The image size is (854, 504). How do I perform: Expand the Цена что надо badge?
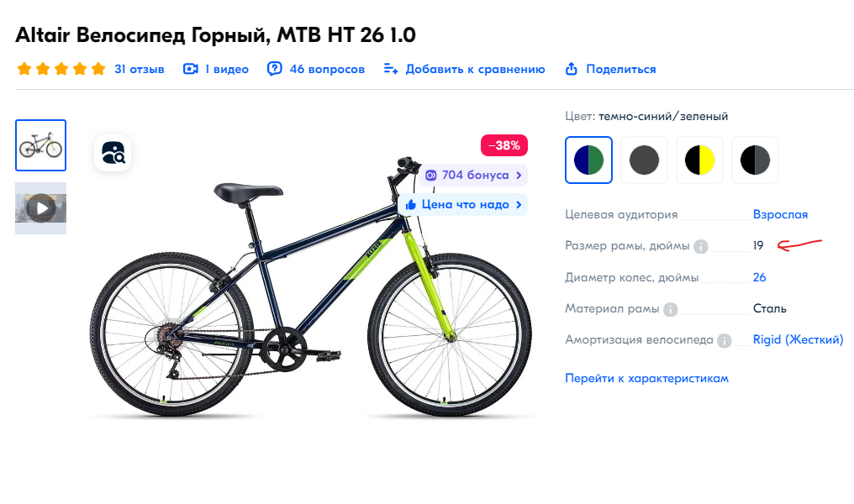tap(463, 205)
